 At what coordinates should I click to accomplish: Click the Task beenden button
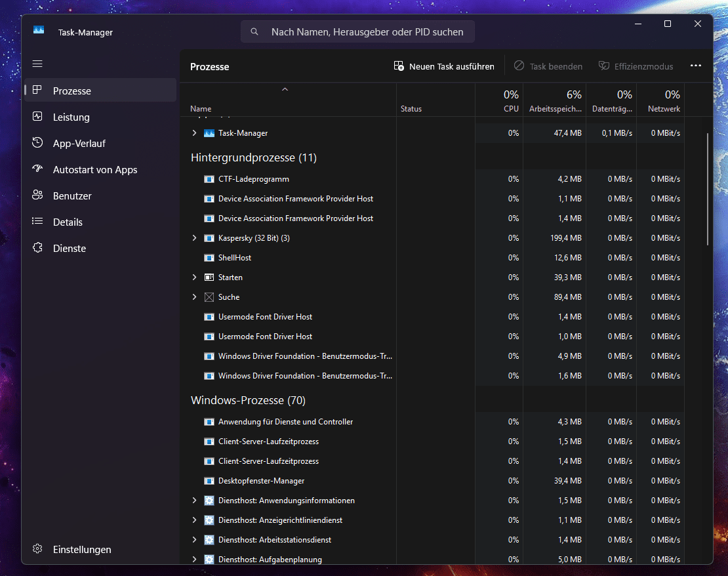(548, 66)
